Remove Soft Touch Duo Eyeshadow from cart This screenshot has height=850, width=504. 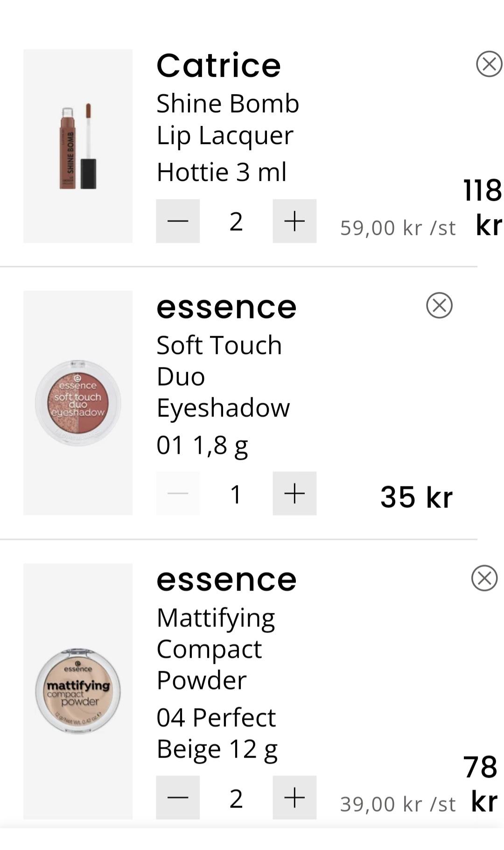pyautogui.click(x=439, y=306)
